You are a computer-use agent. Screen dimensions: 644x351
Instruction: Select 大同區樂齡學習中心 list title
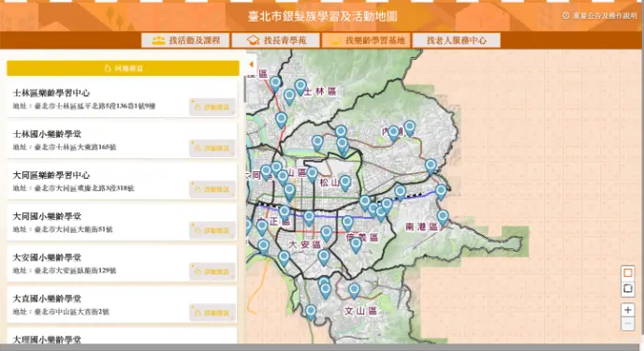51,175
